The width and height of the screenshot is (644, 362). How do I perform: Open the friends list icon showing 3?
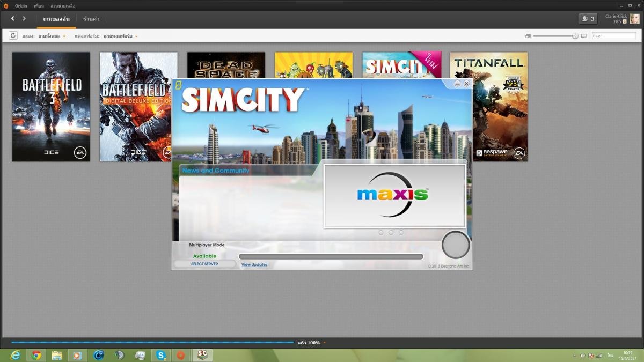pos(588,19)
